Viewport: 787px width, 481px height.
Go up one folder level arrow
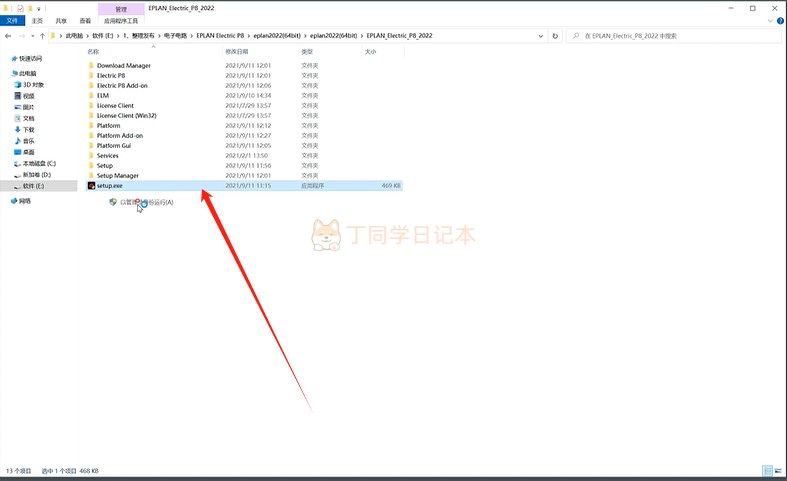click(x=42, y=36)
